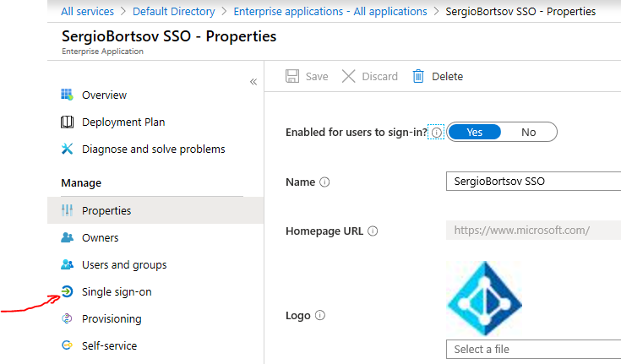The width and height of the screenshot is (621, 364).
Task: Select Properties in the Manage menu
Action: tap(106, 210)
